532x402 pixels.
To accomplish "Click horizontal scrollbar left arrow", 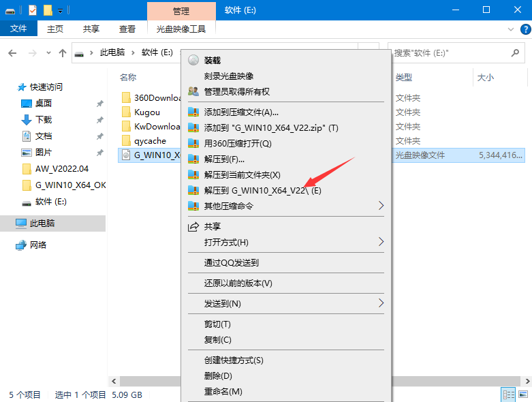I will [114, 381].
